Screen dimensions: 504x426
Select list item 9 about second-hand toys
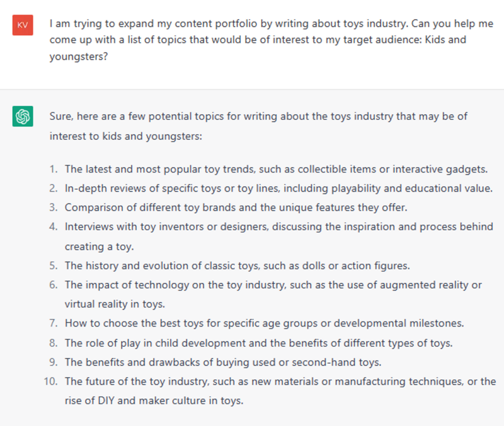click(x=223, y=362)
